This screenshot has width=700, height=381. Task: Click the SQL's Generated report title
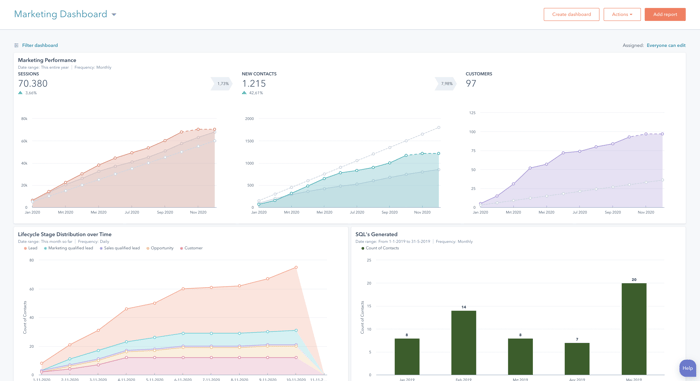click(376, 234)
